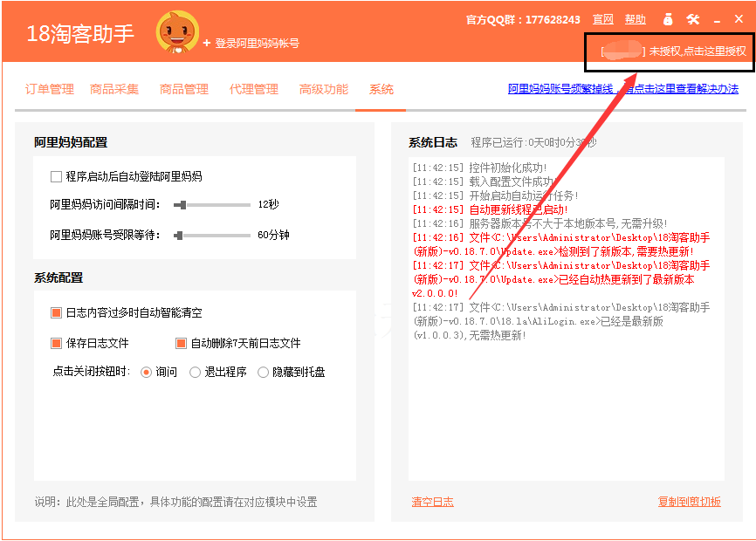756x541 pixels.
Task: Open the 帮助 help link
Action: click(x=636, y=19)
